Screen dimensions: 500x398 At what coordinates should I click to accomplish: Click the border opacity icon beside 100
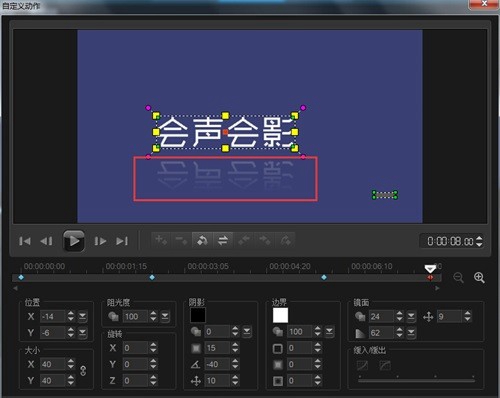coord(278,331)
